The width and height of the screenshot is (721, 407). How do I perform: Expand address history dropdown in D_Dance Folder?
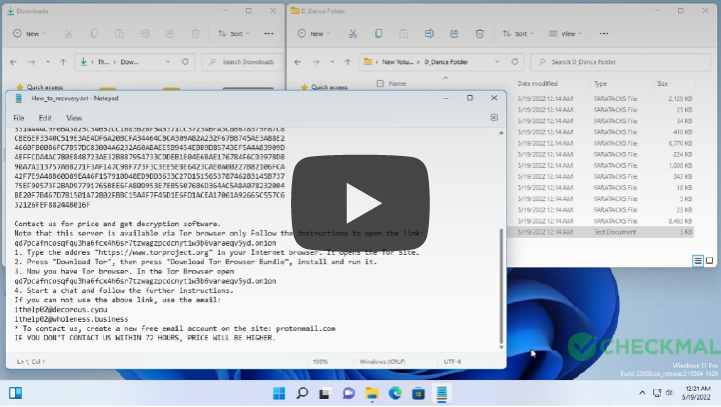click(x=497, y=62)
